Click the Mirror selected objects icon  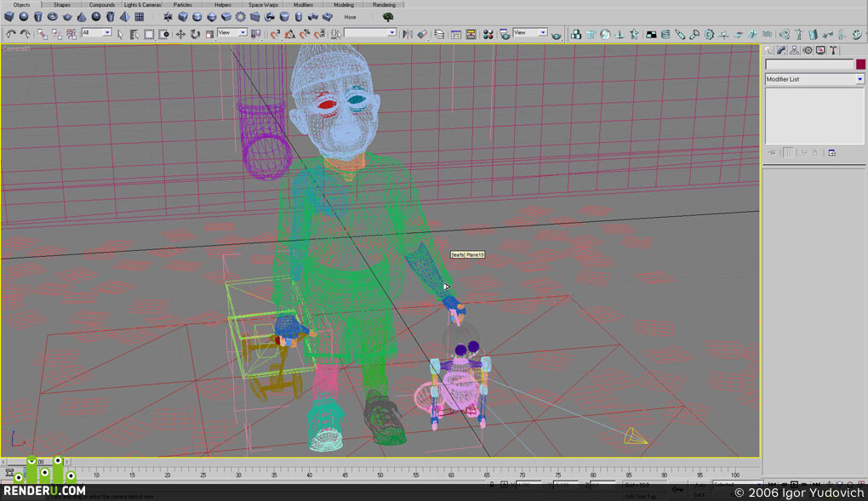(408, 34)
